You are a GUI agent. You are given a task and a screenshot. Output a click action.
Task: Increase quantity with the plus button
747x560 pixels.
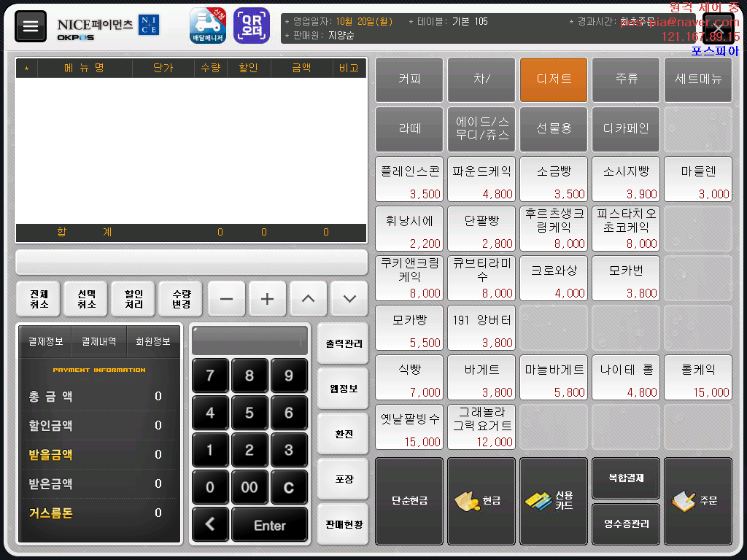[268, 299]
